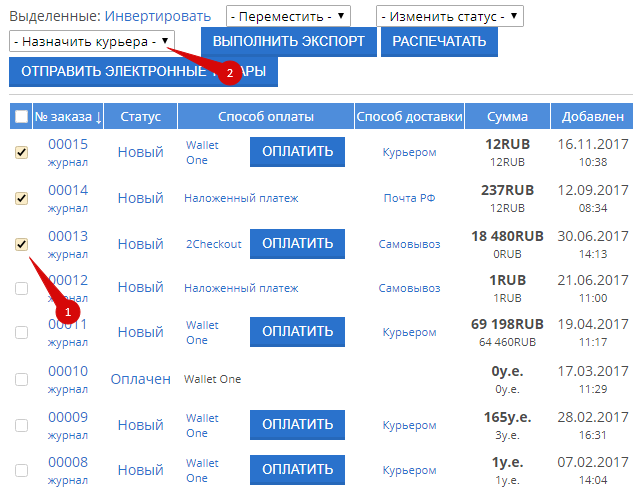Screen dimensions: 633x493
Task: Open the 'Переместить' dropdown
Action: (289, 16)
